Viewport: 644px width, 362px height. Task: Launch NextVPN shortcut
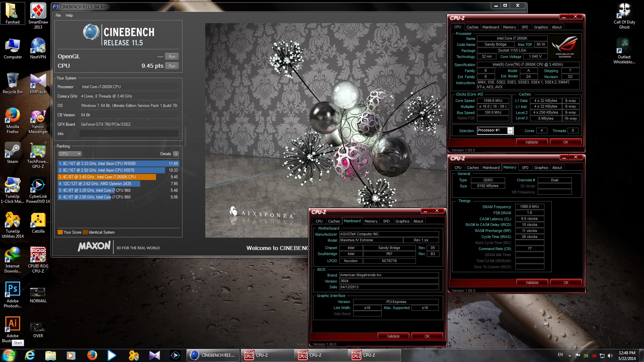38,49
